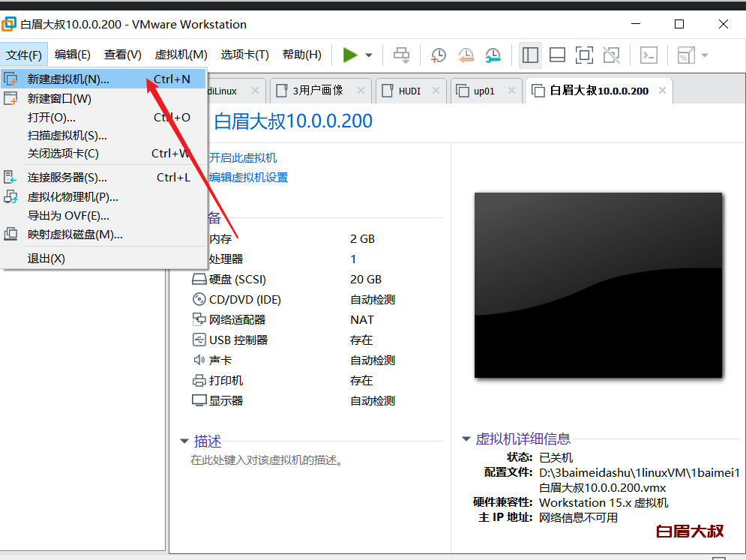Click the virtual machine screen thumbnail
The image size is (746, 560).
(x=598, y=285)
